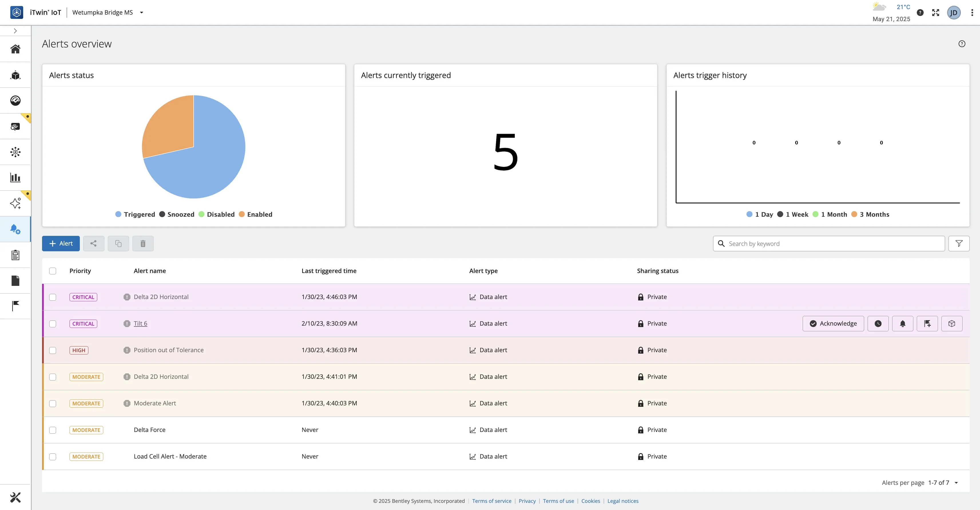The image size is (980, 510).
Task: Open the Wetumpka Bridge MS project dropdown
Action: click(142, 13)
